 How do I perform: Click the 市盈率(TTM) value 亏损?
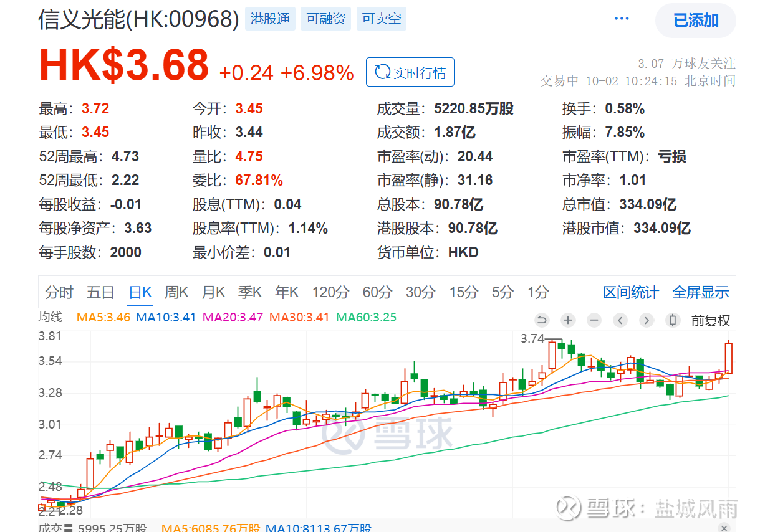coord(672,156)
